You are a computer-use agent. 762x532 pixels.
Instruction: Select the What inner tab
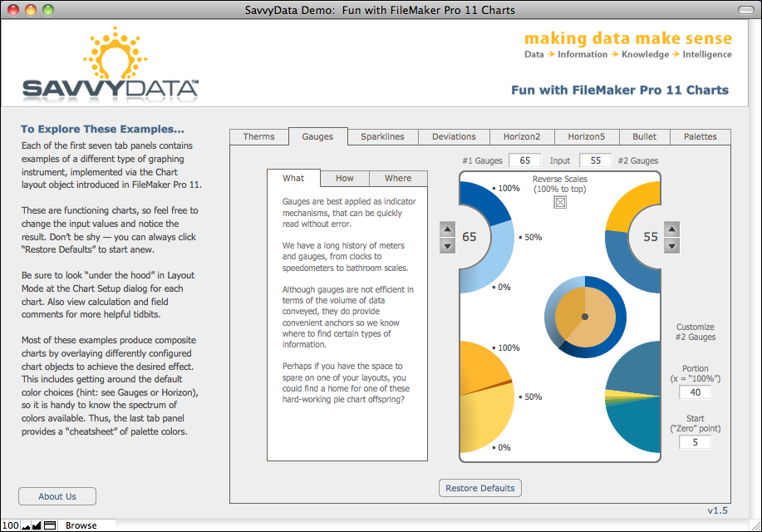[293, 178]
